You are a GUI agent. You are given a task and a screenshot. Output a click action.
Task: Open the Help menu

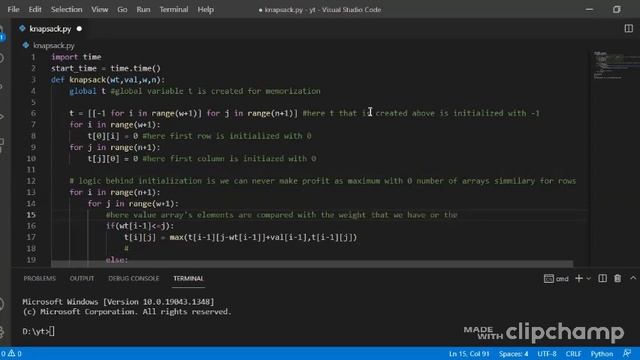[x=206, y=9]
